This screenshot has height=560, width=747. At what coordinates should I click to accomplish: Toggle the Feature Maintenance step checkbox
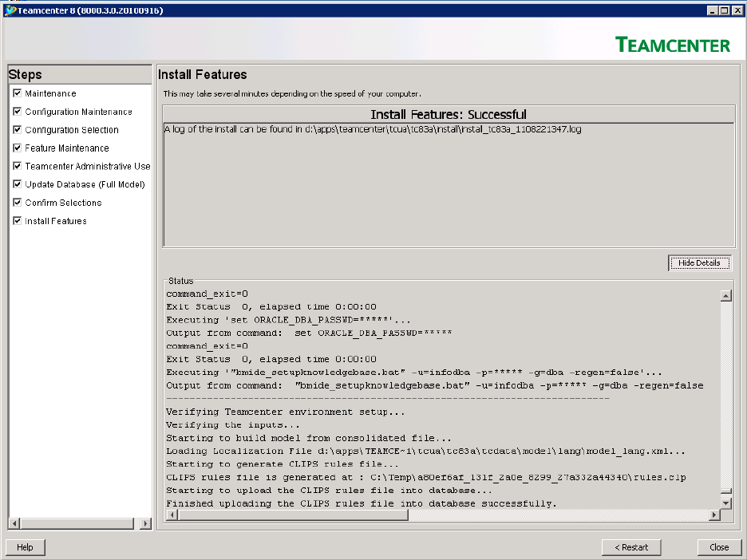[x=17, y=148]
